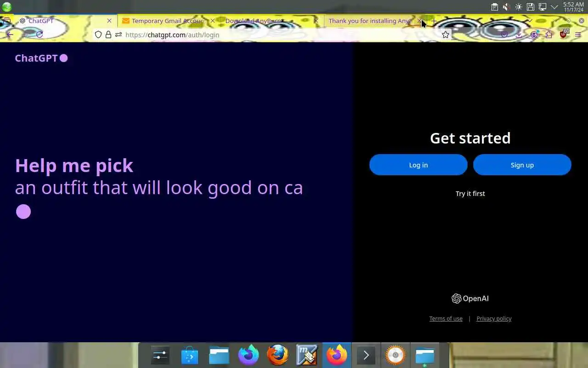Viewport: 588px width, 368px height.
Task: Launch Firefox Nightly purple icon in dock
Action: click(249, 355)
